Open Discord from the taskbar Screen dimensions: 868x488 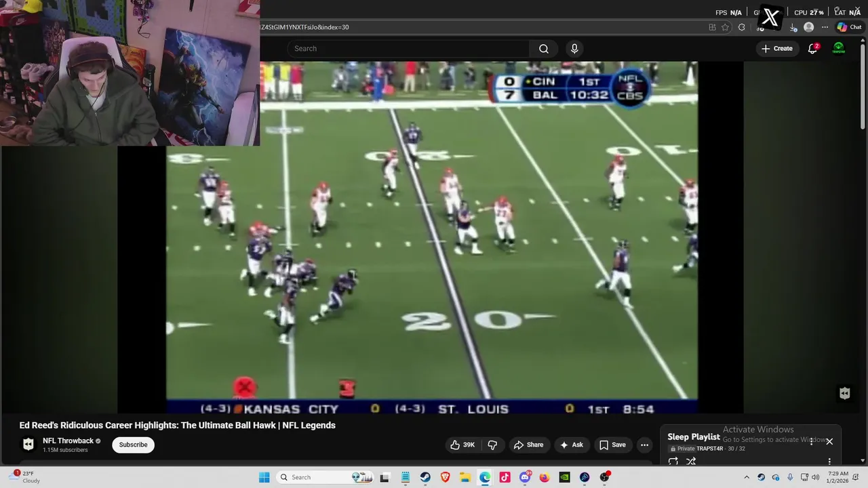tap(525, 477)
